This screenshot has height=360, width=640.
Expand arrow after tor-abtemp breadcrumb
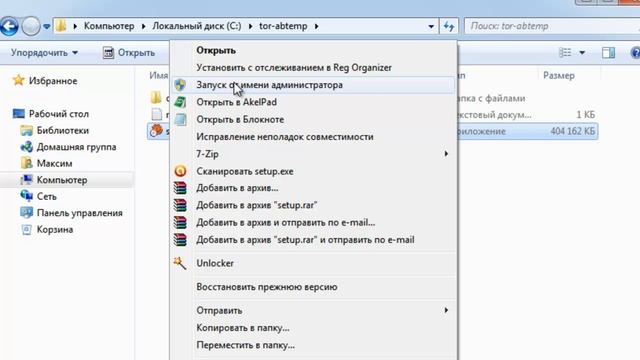(x=316, y=26)
